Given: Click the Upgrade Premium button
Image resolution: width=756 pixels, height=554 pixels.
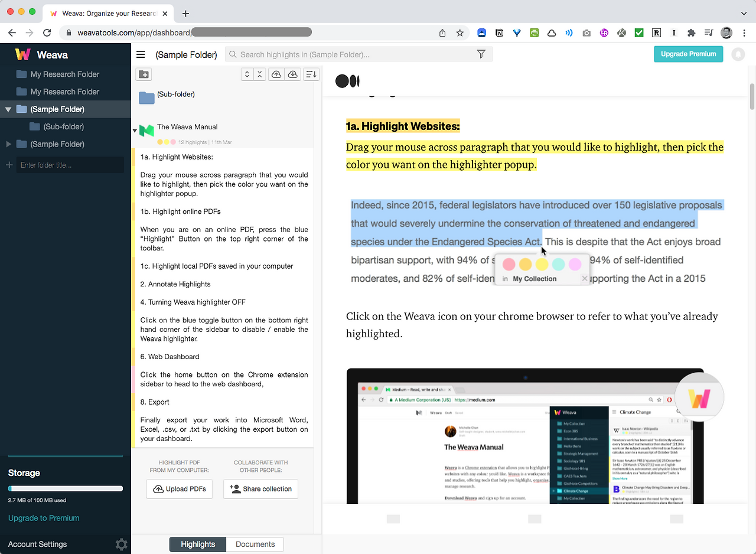Looking at the screenshot, I should click(x=688, y=54).
